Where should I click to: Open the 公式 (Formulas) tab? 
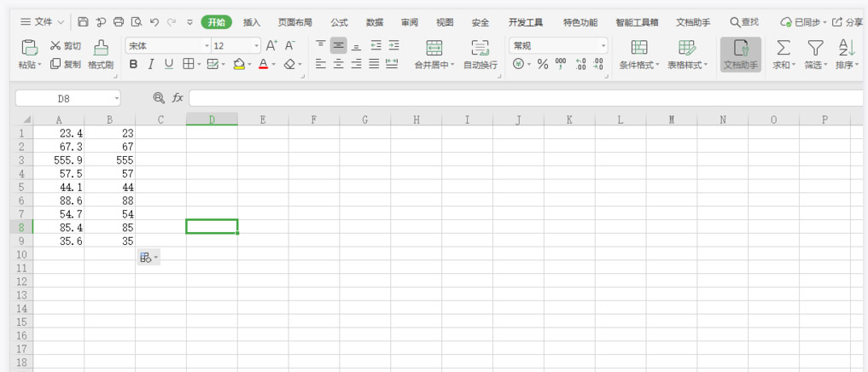[339, 22]
